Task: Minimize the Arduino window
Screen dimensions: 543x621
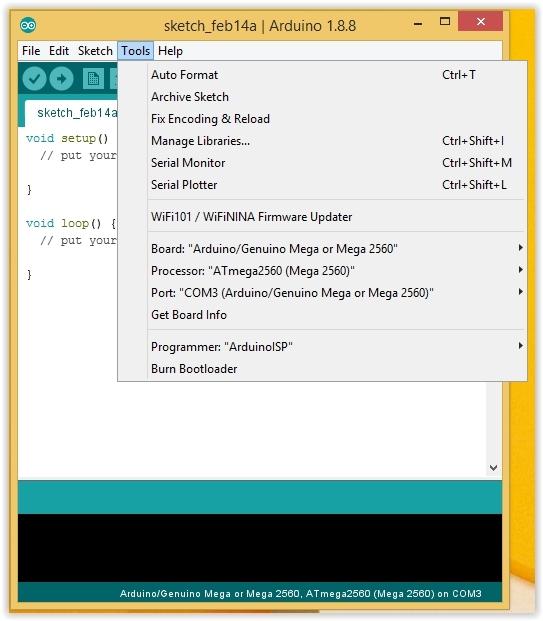Action: (x=418, y=24)
